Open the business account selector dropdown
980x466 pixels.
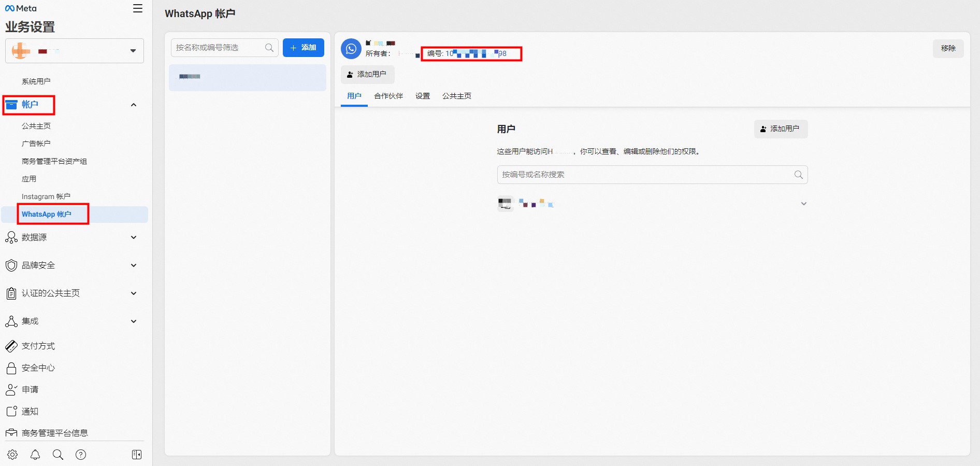75,51
